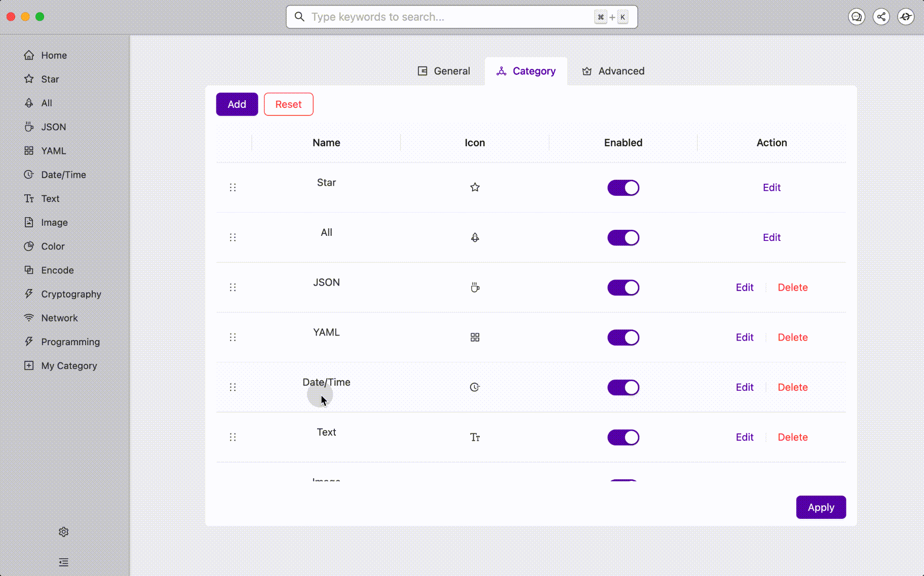Click the Tt icon in the Text row

475,437
